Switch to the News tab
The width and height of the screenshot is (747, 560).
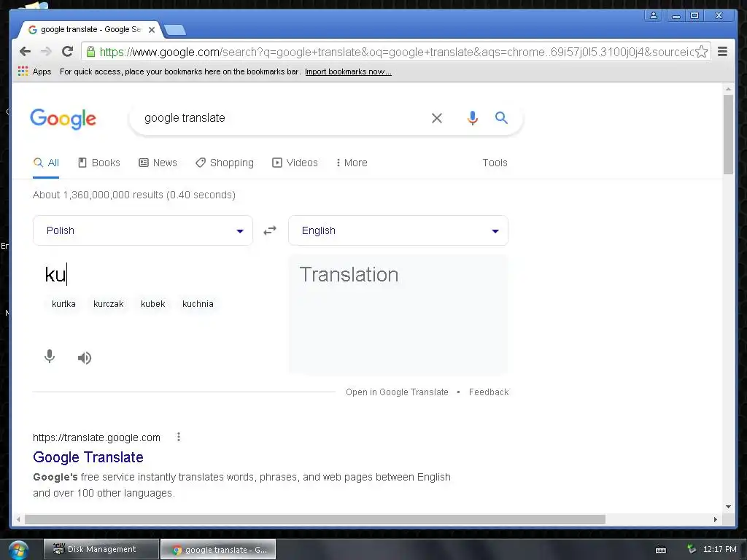158,163
